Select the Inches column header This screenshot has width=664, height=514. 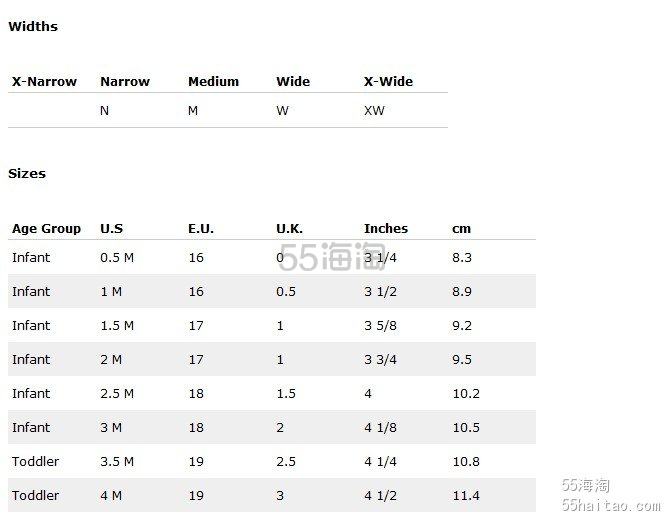(x=386, y=229)
